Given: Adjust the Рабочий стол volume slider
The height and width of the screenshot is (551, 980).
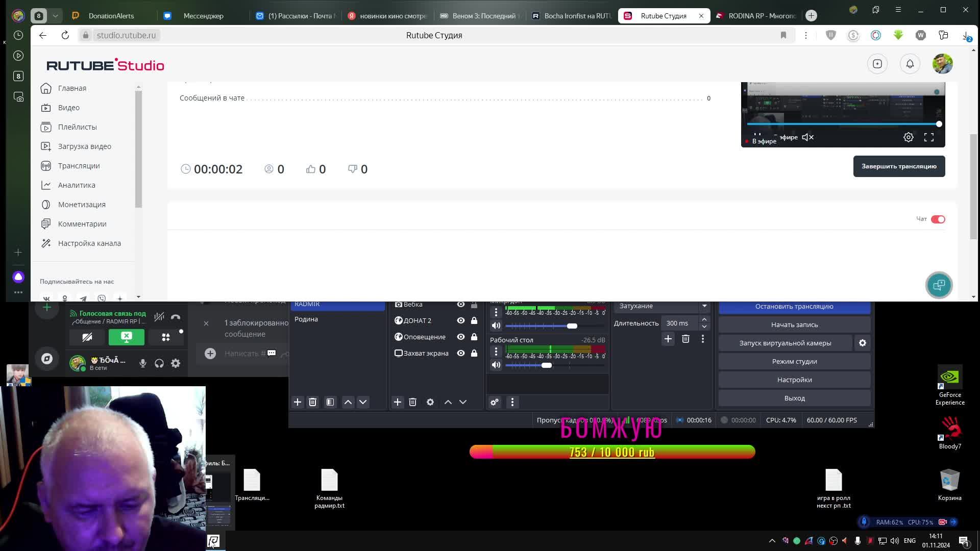Looking at the screenshot, I should tap(546, 365).
